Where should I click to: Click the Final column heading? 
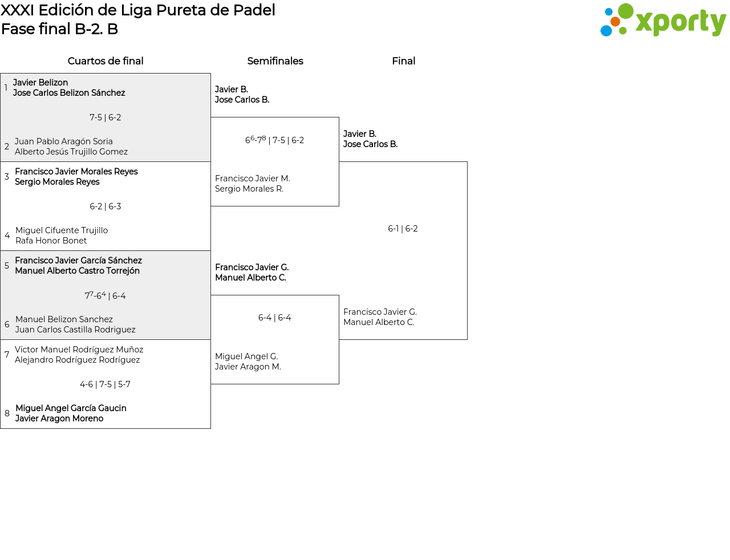(x=403, y=61)
